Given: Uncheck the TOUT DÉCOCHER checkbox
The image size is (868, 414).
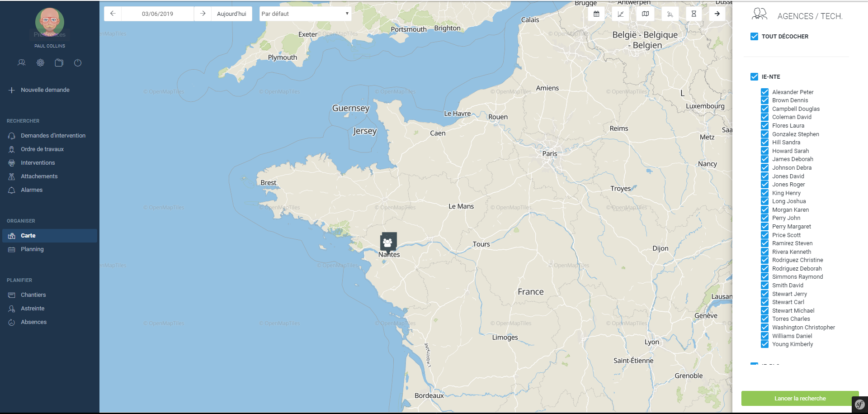Looking at the screenshot, I should point(754,37).
